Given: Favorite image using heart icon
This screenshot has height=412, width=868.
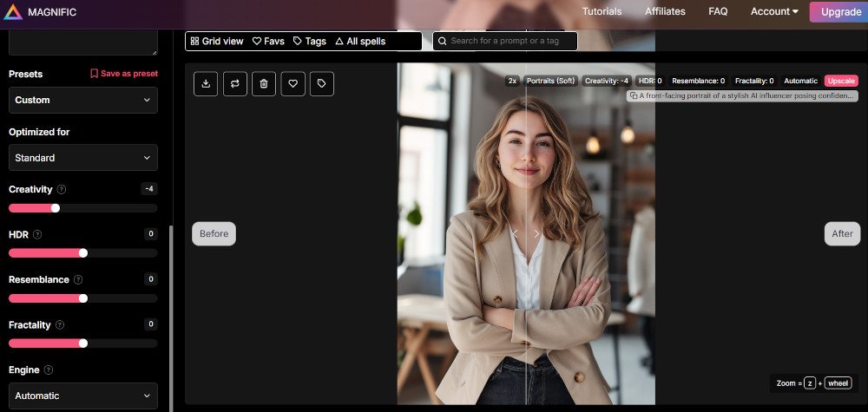Looking at the screenshot, I should coord(293,83).
